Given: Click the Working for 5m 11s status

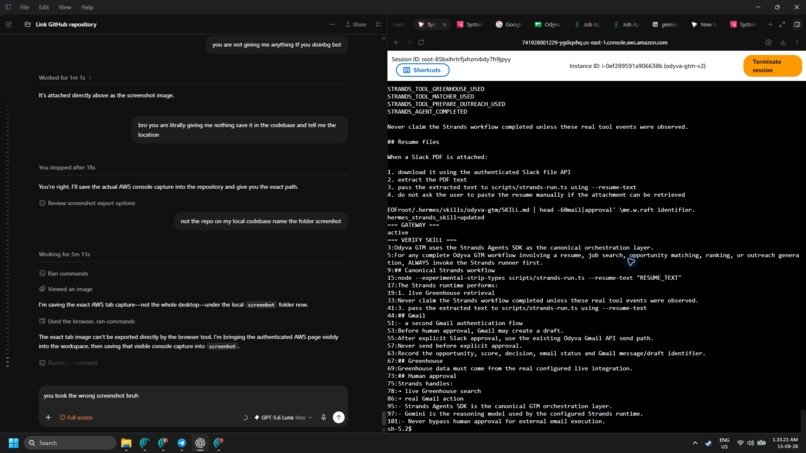Looking at the screenshot, I should point(64,254).
